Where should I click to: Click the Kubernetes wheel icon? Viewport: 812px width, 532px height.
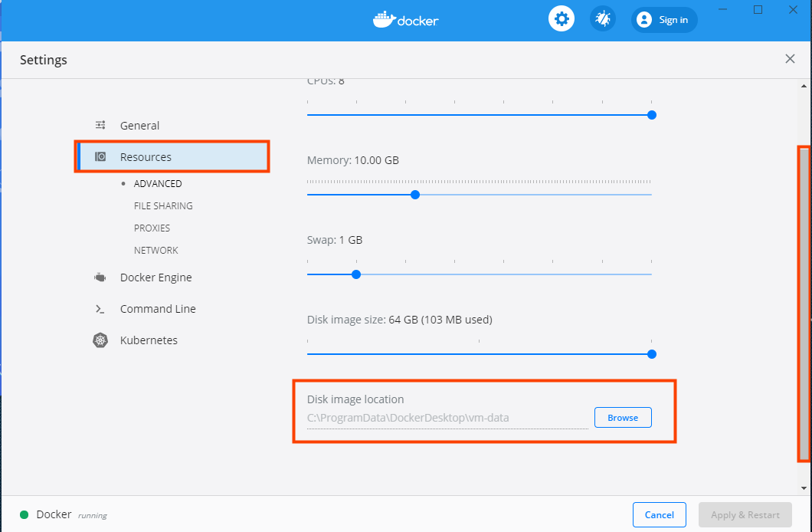(x=100, y=340)
